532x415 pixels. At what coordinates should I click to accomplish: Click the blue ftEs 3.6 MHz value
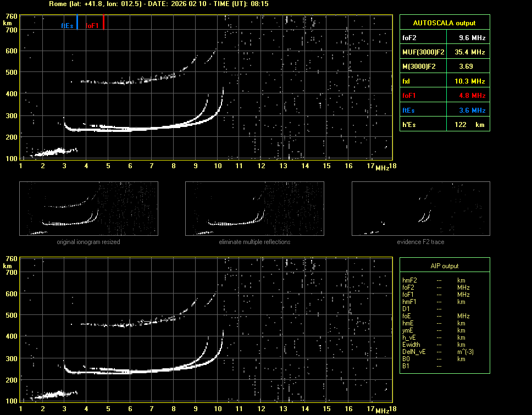click(472, 110)
